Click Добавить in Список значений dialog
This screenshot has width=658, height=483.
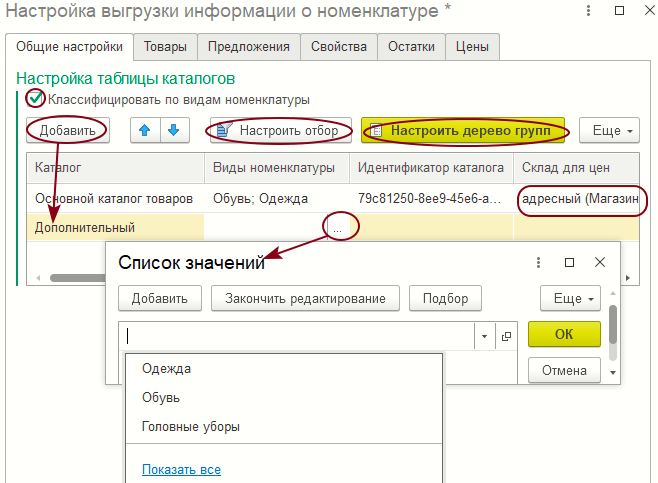(x=160, y=298)
